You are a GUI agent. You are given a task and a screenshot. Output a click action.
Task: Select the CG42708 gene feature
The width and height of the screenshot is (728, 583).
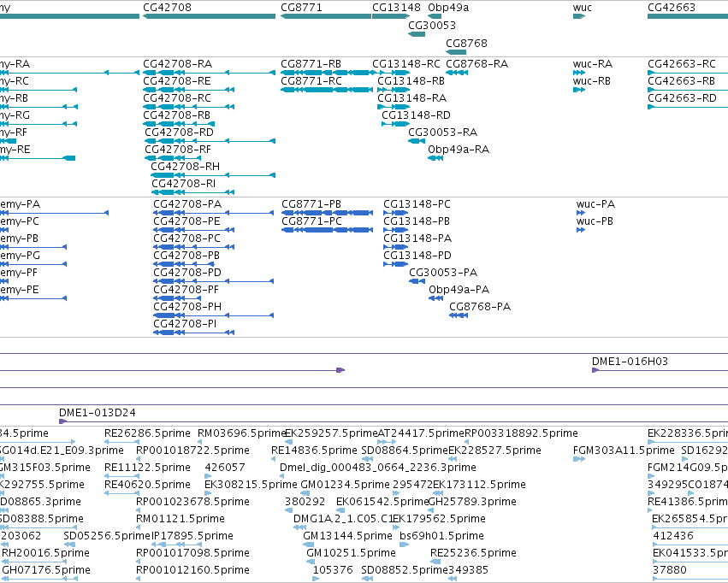coord(209,16)
